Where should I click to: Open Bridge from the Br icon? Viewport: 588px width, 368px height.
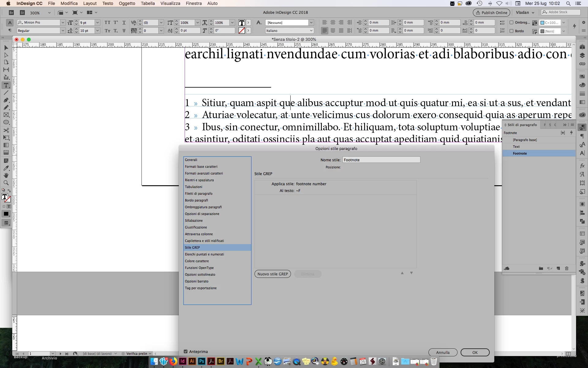click(x=11, y=13)
